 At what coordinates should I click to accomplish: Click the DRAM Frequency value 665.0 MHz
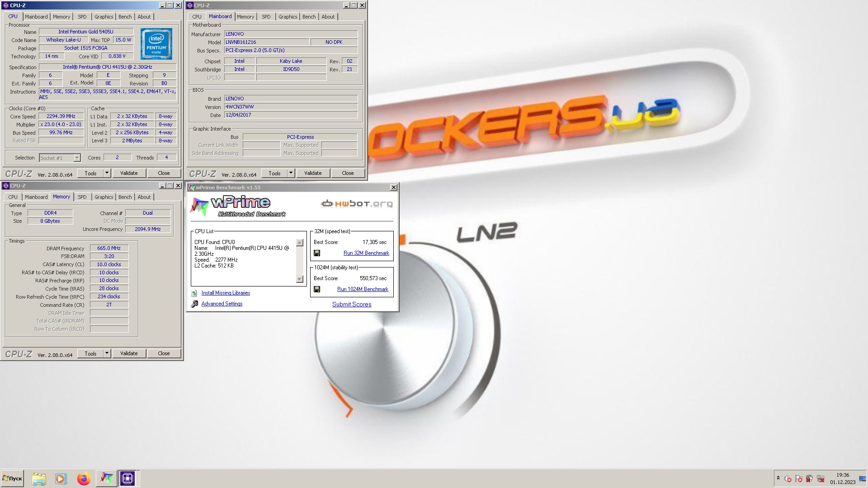pos(109,248)
